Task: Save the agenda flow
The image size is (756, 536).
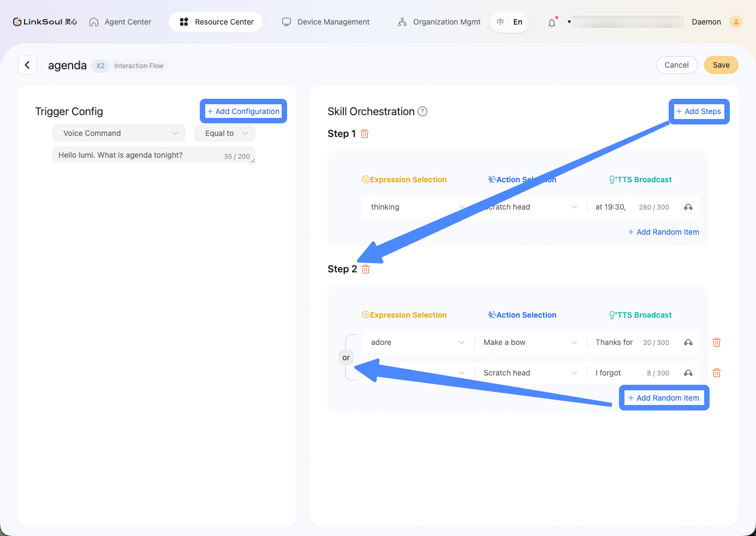Action: [x=721, y=65]
